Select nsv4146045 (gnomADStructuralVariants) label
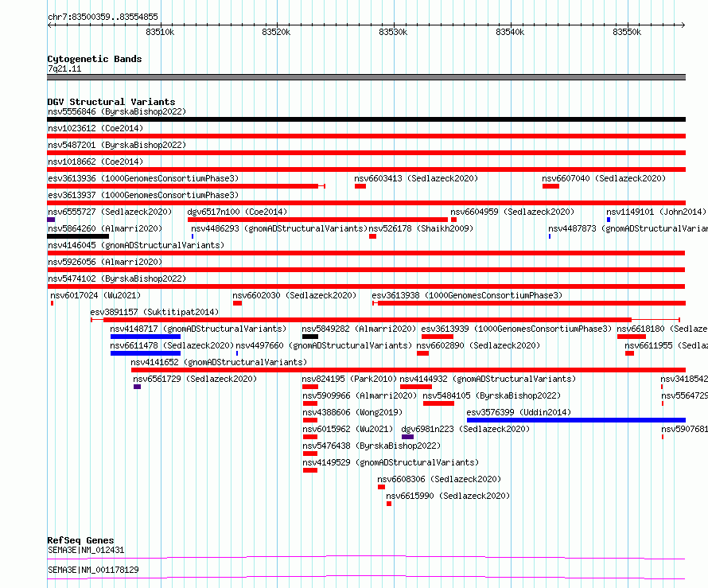This screenshot has width=708, height=588. [136, 245]
